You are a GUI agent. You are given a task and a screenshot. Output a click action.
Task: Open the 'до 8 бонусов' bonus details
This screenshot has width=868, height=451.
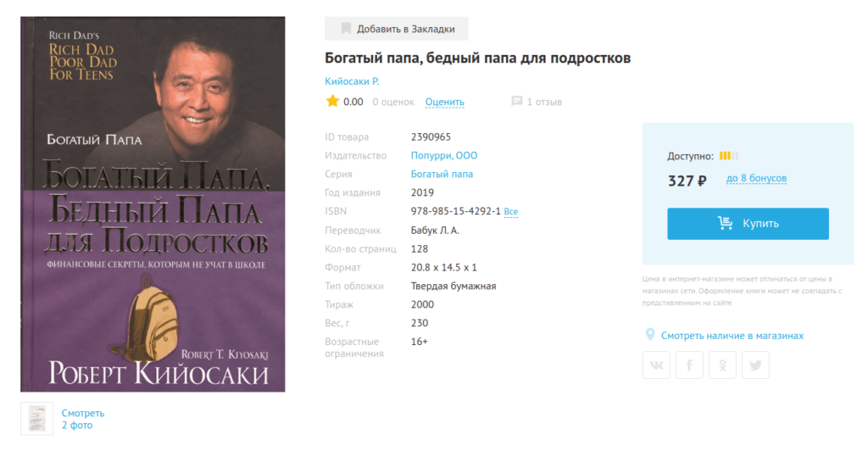point(756,179)
